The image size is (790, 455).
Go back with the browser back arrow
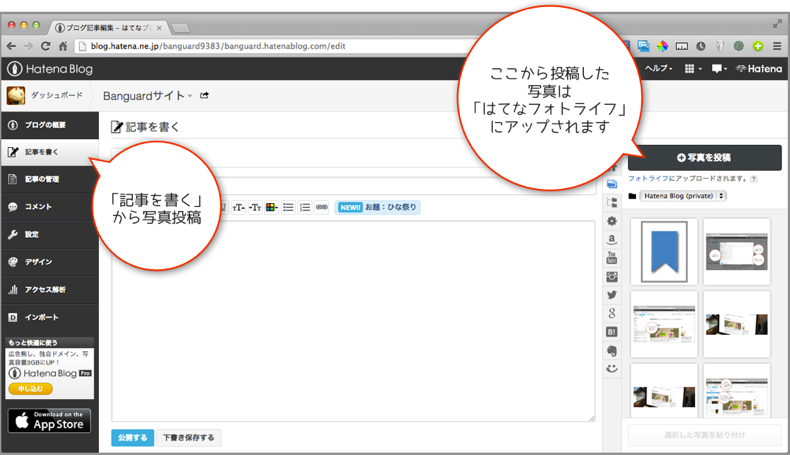11,46
